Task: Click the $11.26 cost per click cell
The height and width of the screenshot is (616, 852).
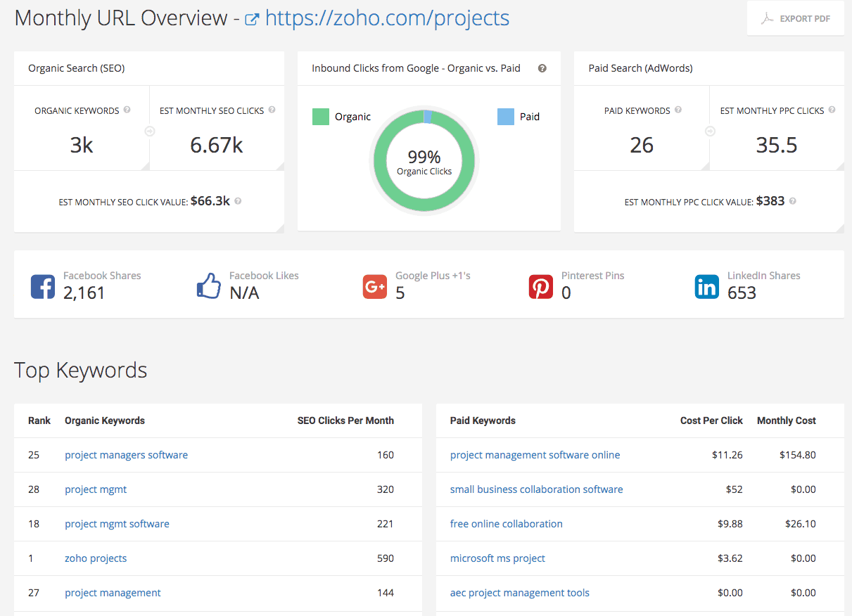Action: [x=727, y=455]
